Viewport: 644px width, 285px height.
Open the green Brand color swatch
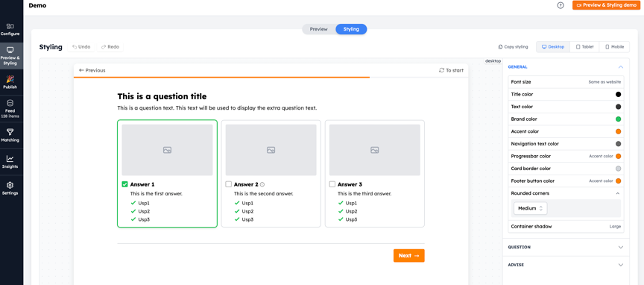click(618, 119)
